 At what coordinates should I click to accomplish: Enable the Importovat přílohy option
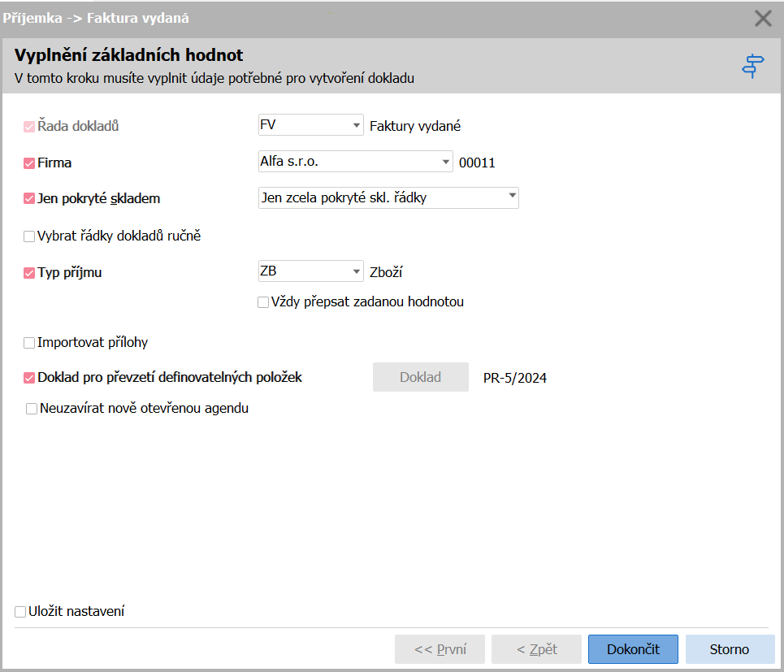point(29,342)
